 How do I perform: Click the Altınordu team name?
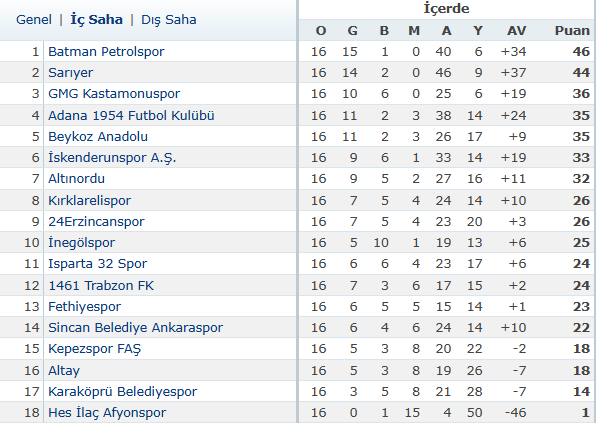(x=76, y=179)
